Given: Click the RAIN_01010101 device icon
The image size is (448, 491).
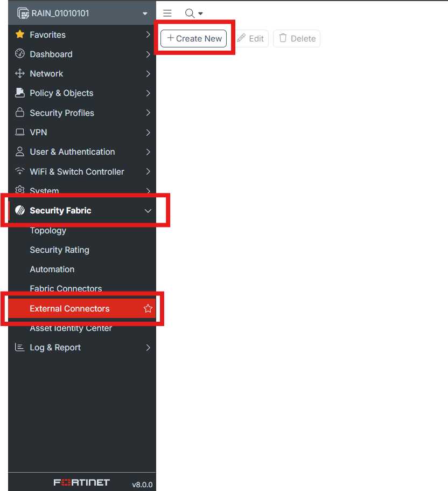Looking at the screenshot, I should coord(23,13).
